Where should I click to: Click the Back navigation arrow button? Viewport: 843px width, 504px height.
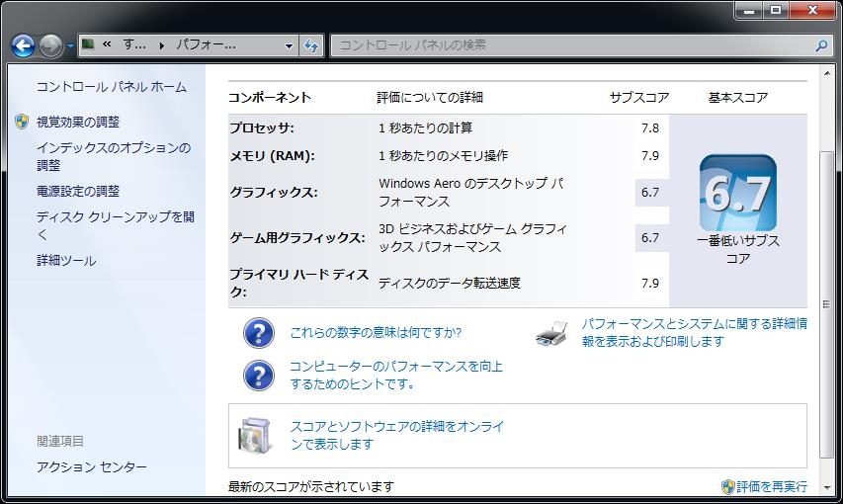(x=23, y=46)
